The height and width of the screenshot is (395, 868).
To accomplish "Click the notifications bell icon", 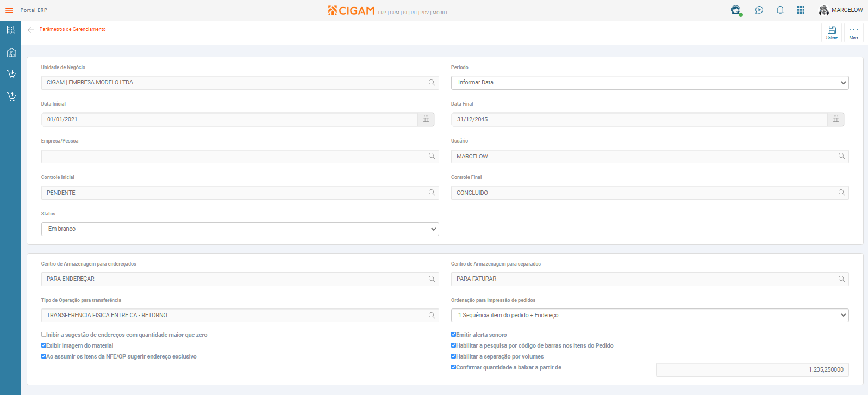I will 780,10.
